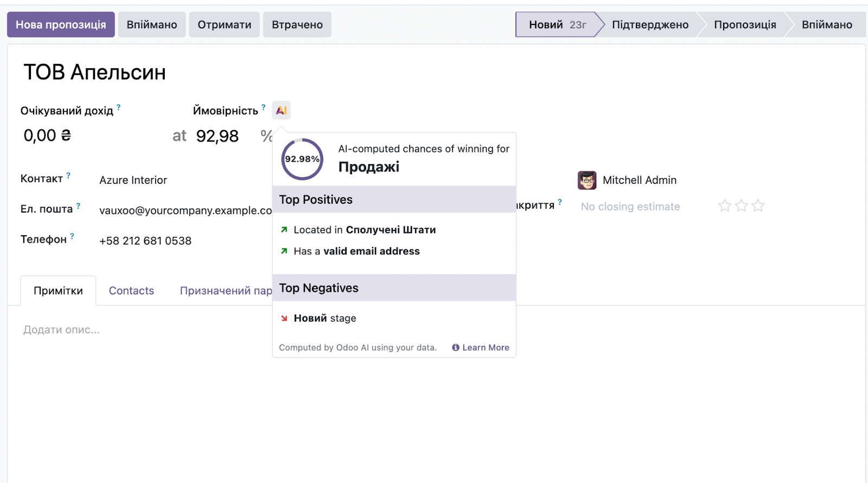
Task: Click the Втрачено button
Action: point(297,25)
